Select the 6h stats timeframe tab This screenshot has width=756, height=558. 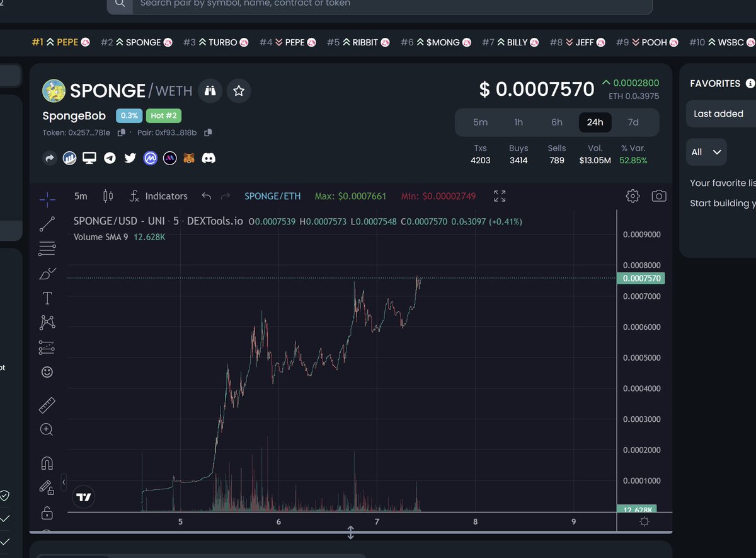[x=557, y=122]
